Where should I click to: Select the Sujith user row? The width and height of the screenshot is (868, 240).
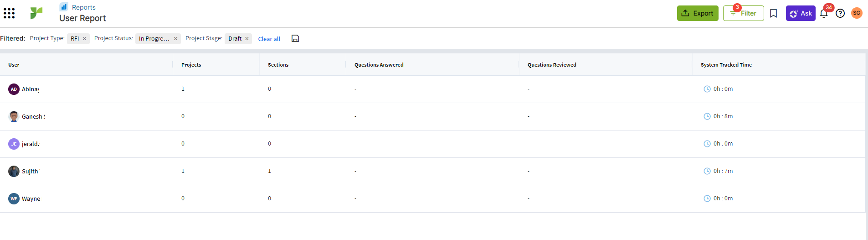click(x=432, y=171)
